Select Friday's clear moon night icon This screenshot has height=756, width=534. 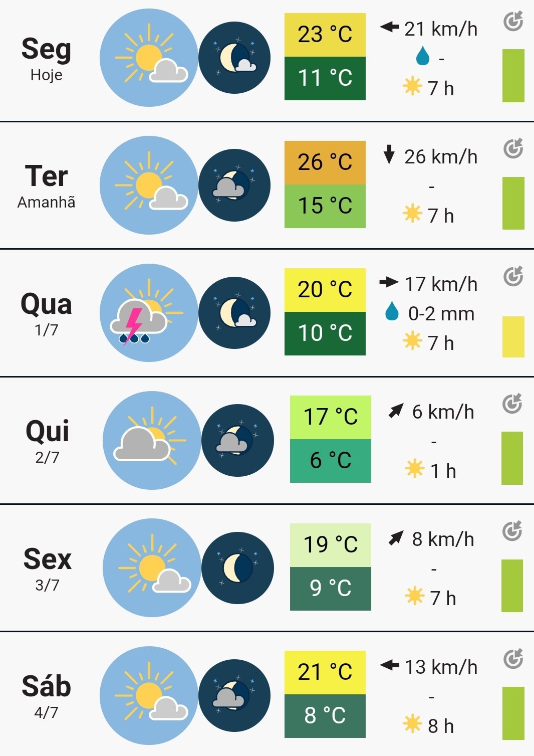click(237, 568)
